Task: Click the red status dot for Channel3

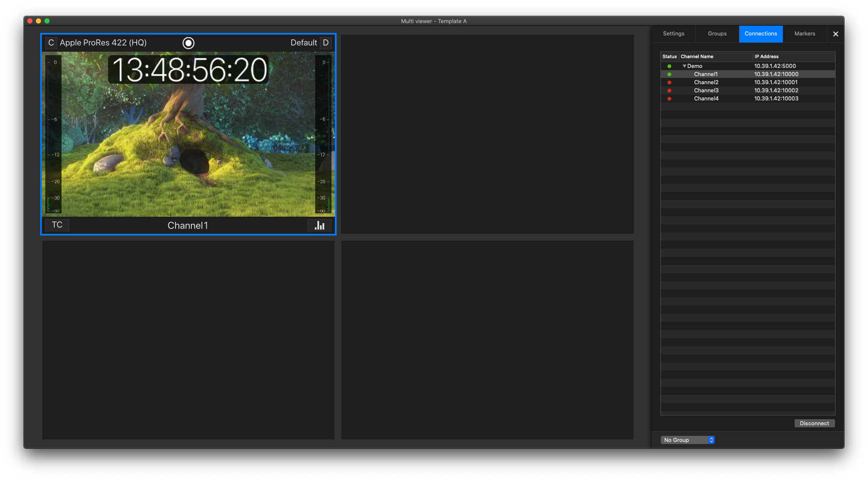Action: 669,91
